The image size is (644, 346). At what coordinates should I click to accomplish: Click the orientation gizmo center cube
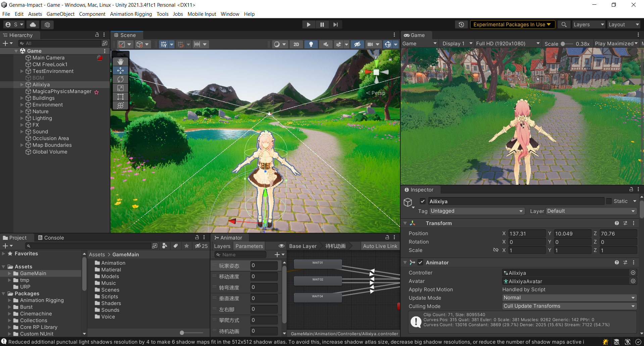376,72
